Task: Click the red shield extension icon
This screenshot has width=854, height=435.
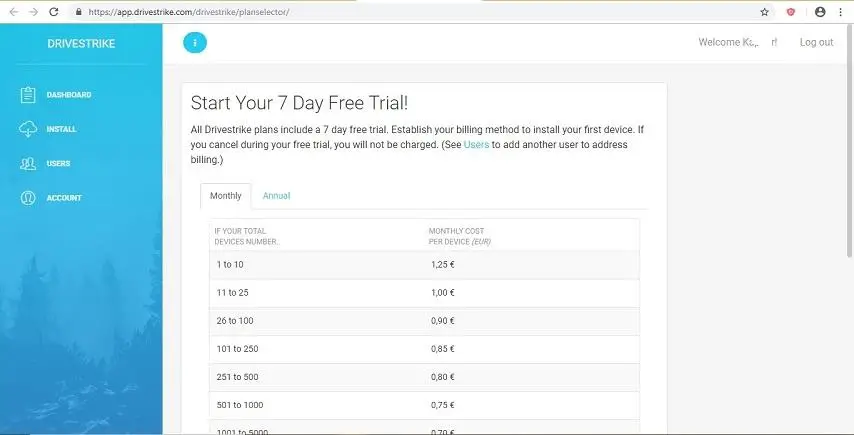Action: [791, 12]
